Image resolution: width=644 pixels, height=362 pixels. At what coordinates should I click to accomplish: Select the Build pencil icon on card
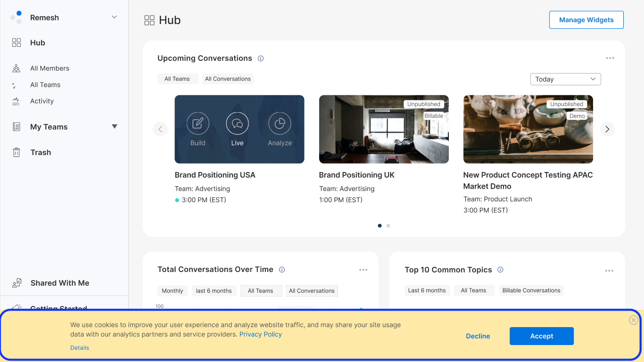(198, 123)
